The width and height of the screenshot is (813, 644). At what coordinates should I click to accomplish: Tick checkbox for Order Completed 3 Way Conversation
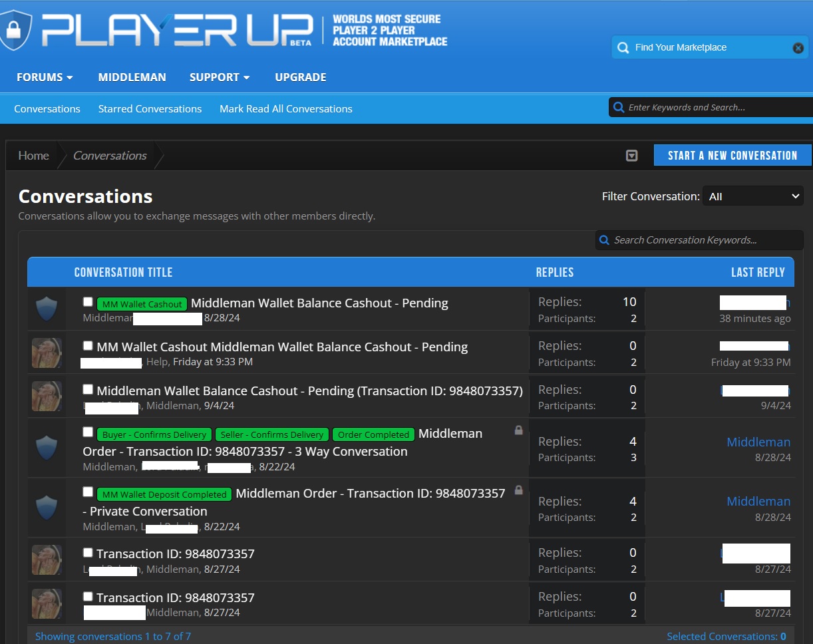click(x=88, y=432)
